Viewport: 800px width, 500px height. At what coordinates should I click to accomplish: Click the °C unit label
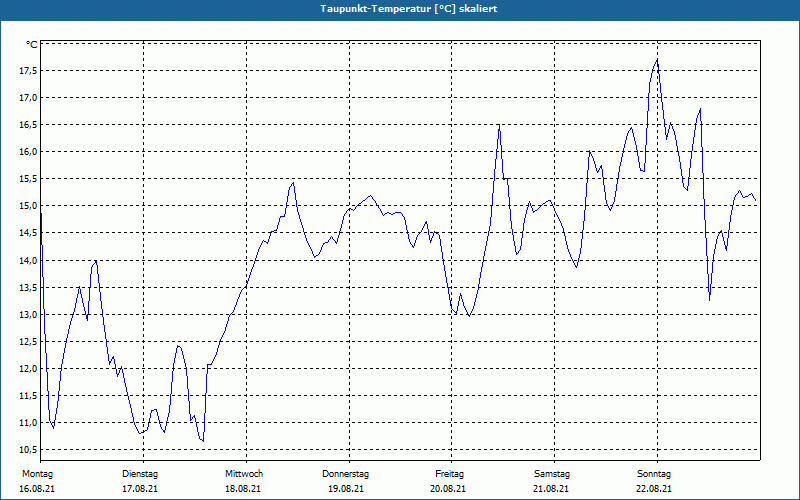pos(32,45)
